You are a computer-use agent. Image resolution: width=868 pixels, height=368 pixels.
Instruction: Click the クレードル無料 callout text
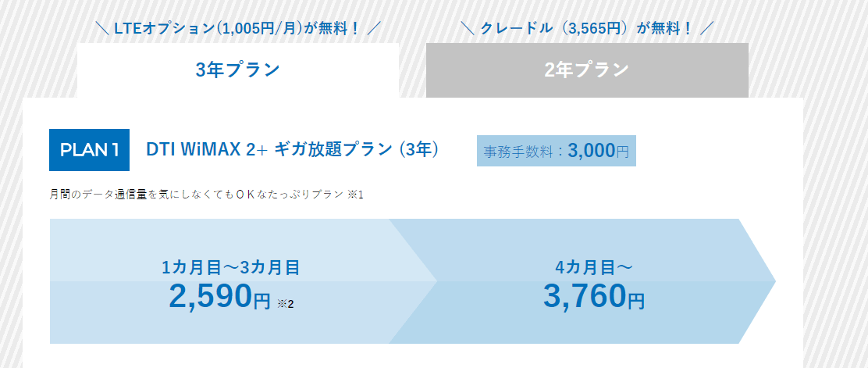click(587, 27)
